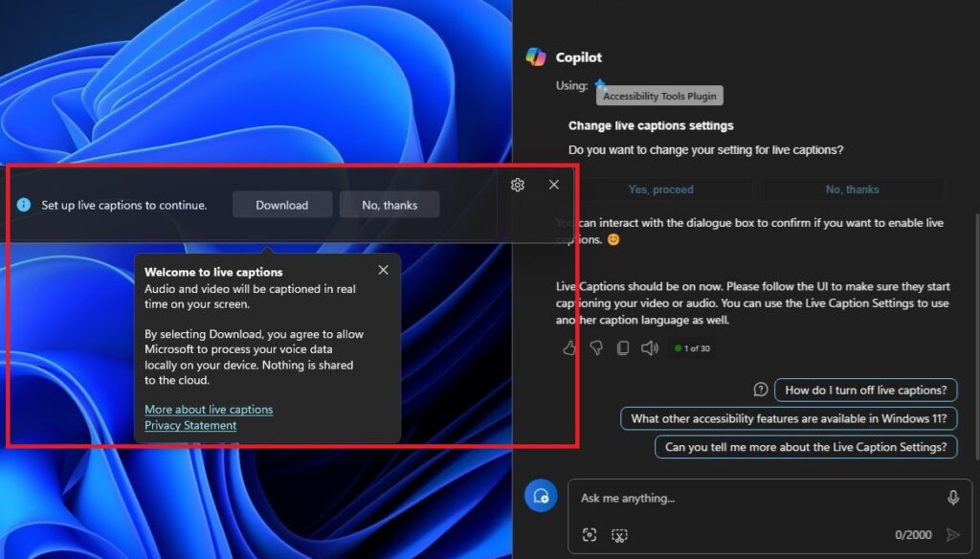Screen dimensions: 980x559
Task: Choose No, thanks in Copilot dialog
Action: click(852, 190)
